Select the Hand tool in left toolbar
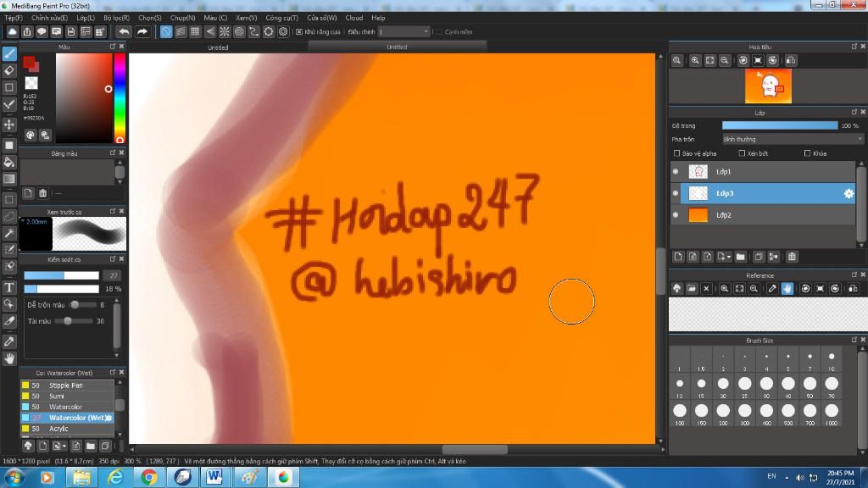 pyautogui.click(x=9, y=358)
